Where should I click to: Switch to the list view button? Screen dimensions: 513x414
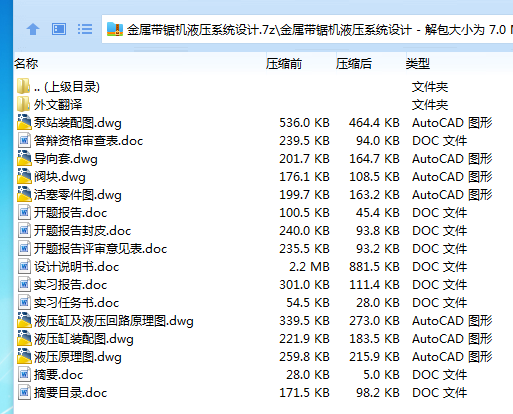[x=85, y=29]
